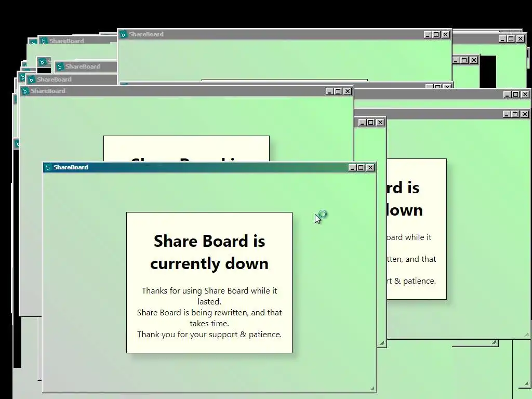
Task: Click the "ShareBoard" title text in the active blue title bar
Action: (71, 167)
